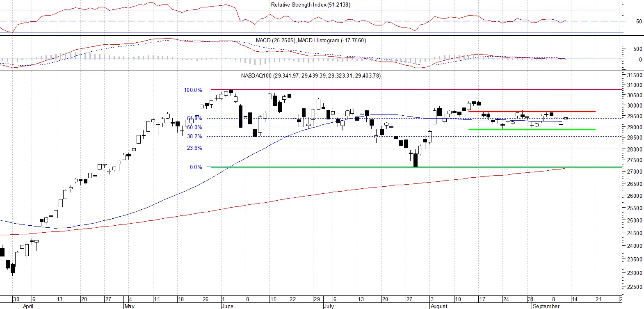Select the June month label
Viewport: 644px width, 309px height.
click(227, 306)
